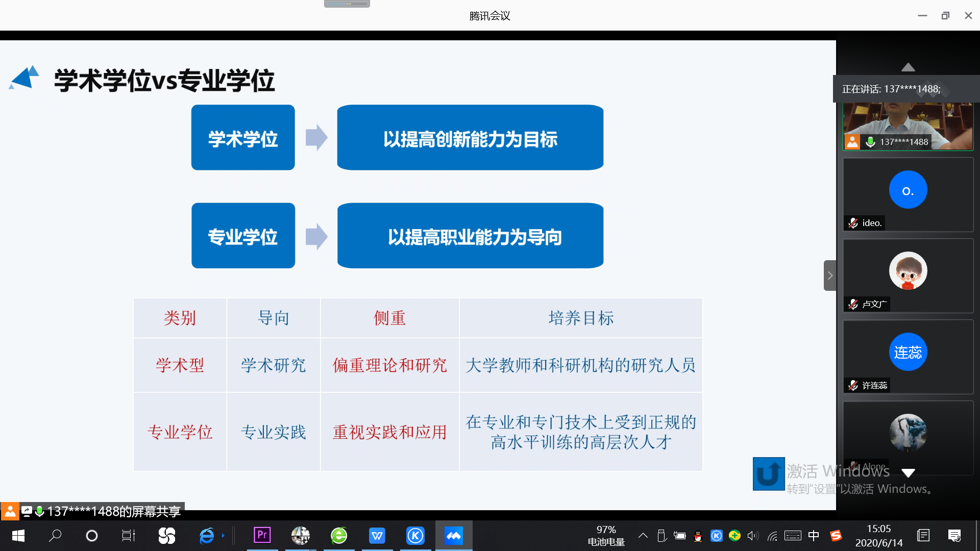
Task: Open the blue K app on taskbar
Action: click(x=415, y=535)
